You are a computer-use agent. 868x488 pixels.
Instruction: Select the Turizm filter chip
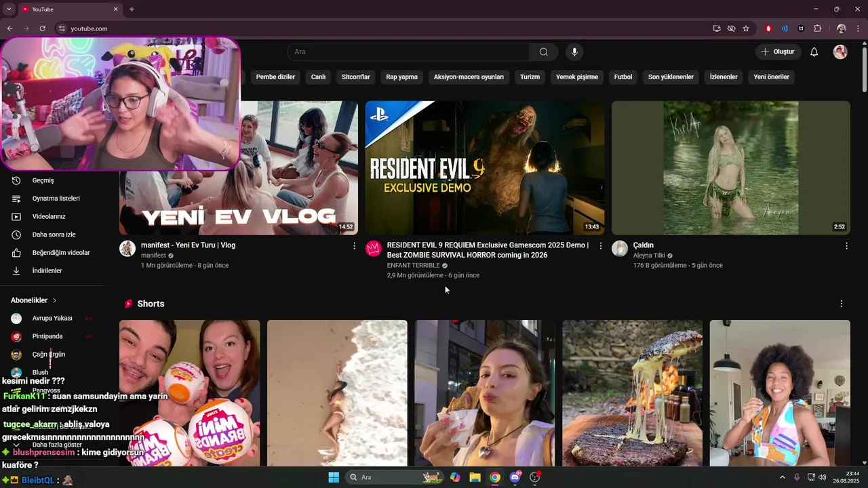530,77
